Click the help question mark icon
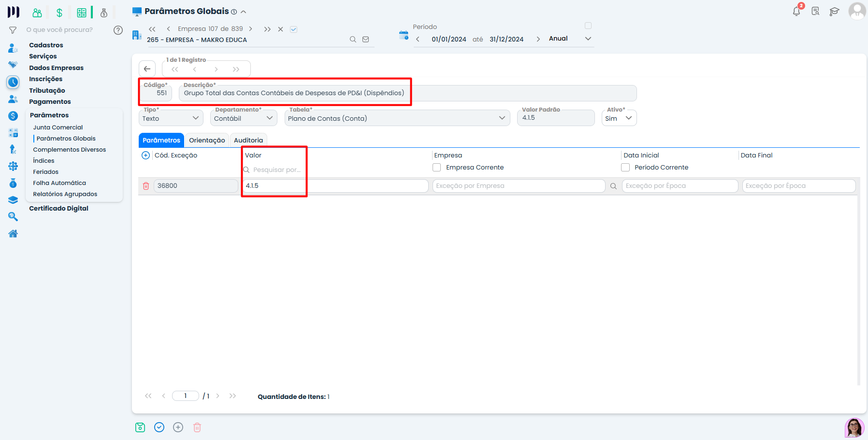The image size is (868, 440). [x=118, y=30]
